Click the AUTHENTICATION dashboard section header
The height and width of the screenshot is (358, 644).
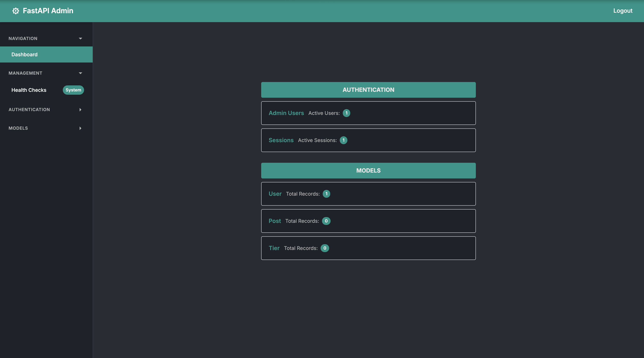pos(368,90)
